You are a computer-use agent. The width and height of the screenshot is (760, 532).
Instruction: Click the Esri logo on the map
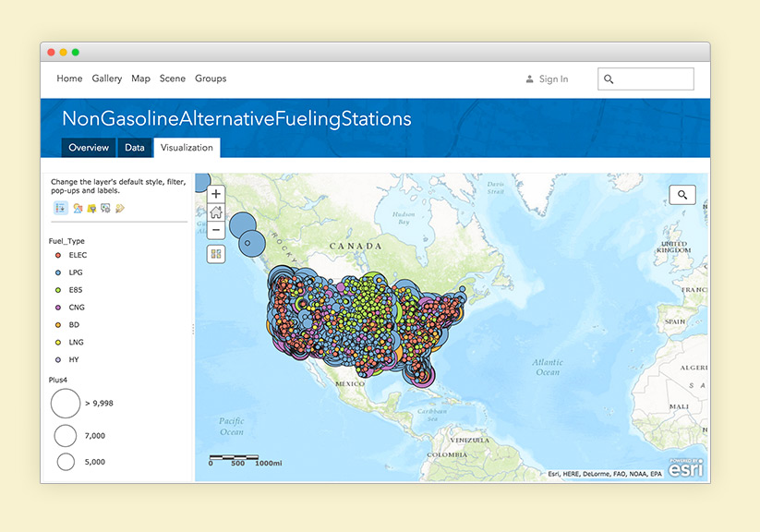click(686, 467)
